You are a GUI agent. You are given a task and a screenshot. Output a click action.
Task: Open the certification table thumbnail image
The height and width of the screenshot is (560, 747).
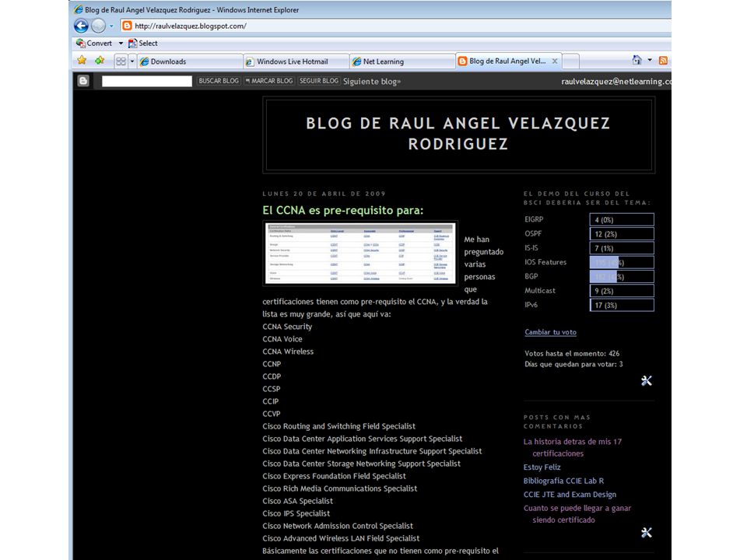[360, 253]
